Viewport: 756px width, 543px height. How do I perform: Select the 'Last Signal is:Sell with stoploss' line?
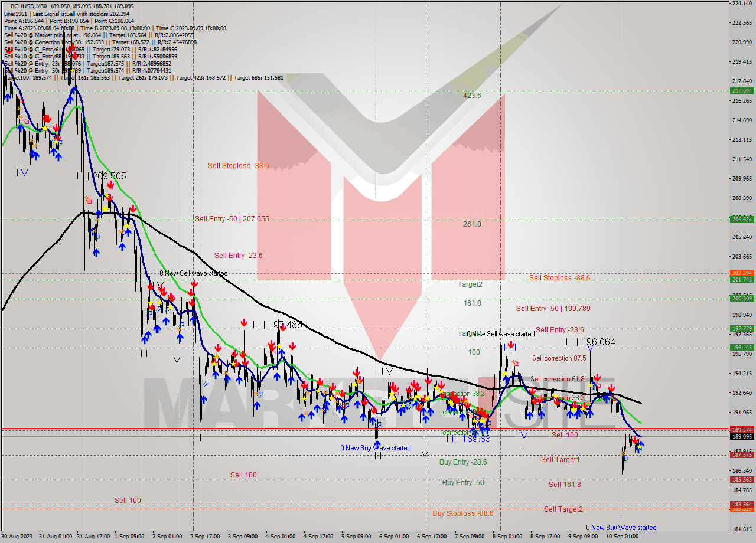[x=80, y=14]
